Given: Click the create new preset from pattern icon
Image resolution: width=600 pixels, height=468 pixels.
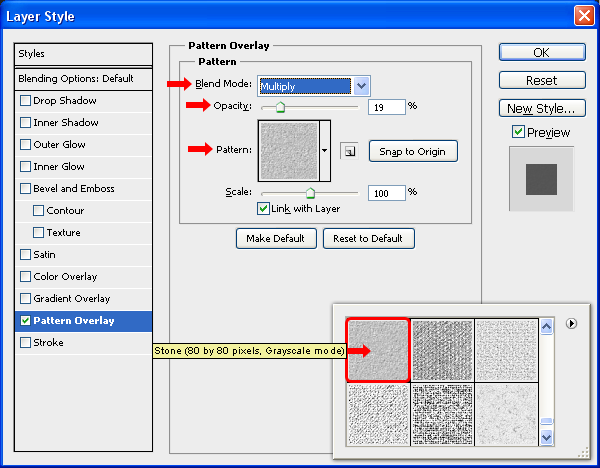Looking at the screenshot, I should coord(349,152).
